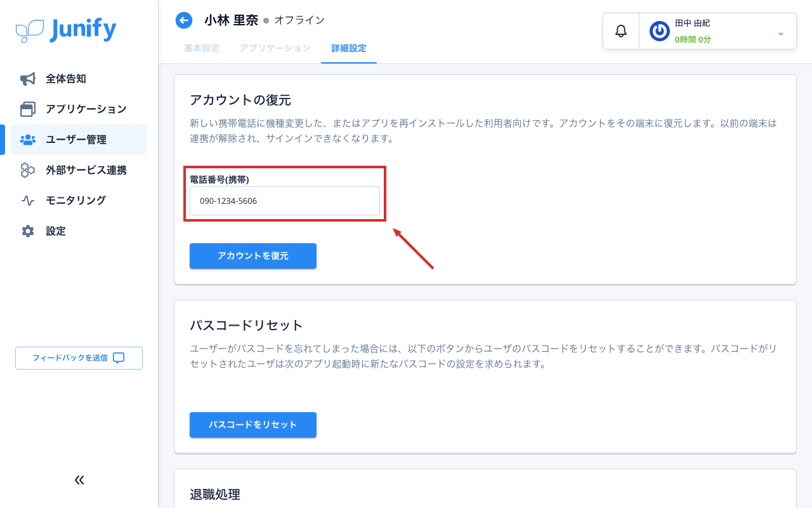Viewport: 812px width, 508px height.
Task: Click the 電話番号(携帯) field label
Action: pos(219,180)
